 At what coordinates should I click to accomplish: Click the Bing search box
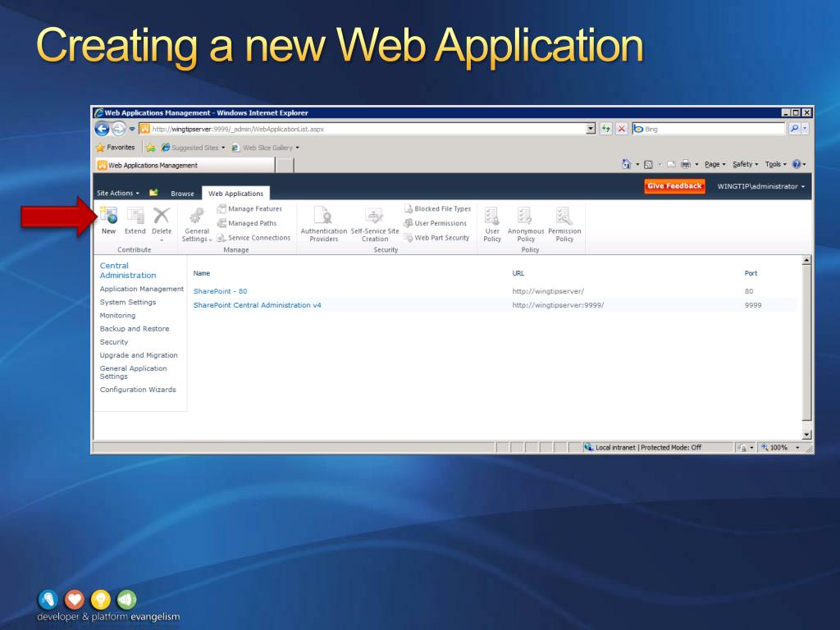tap(709, 129)
